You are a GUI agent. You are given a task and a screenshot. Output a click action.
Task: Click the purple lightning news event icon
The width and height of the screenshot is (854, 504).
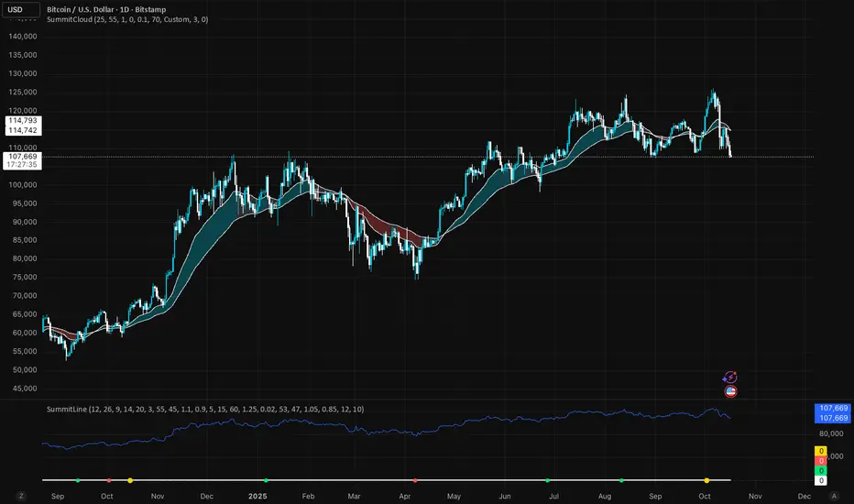click(x=730, y=377)
